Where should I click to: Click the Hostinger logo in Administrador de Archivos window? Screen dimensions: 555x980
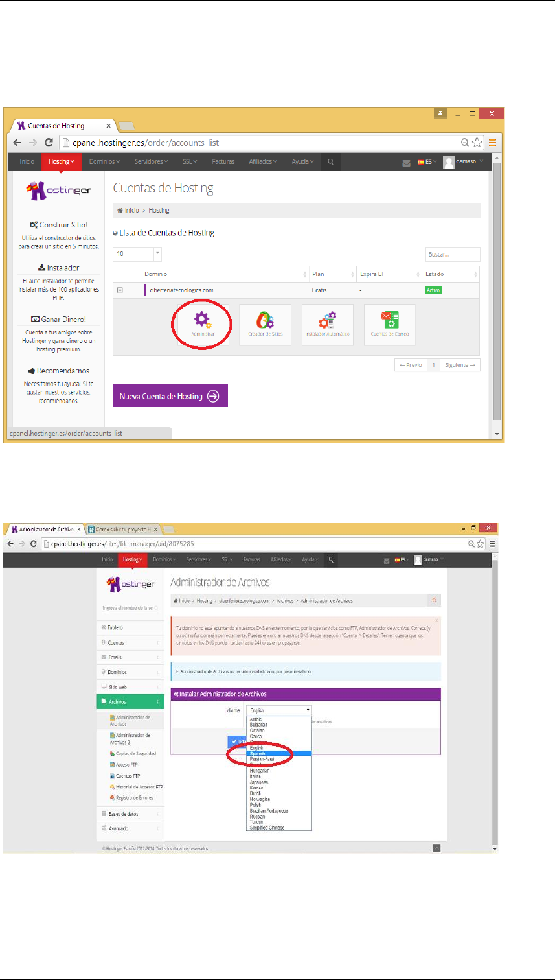pos(130,585)
